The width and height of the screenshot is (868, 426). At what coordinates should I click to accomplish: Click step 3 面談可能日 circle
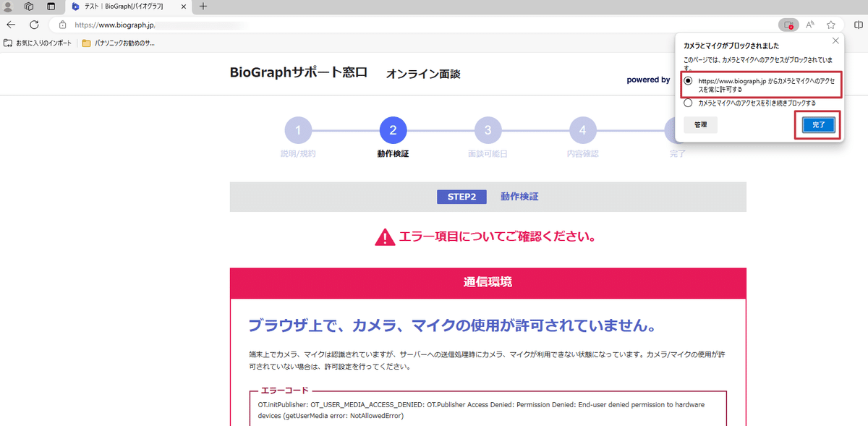(488, 131)
